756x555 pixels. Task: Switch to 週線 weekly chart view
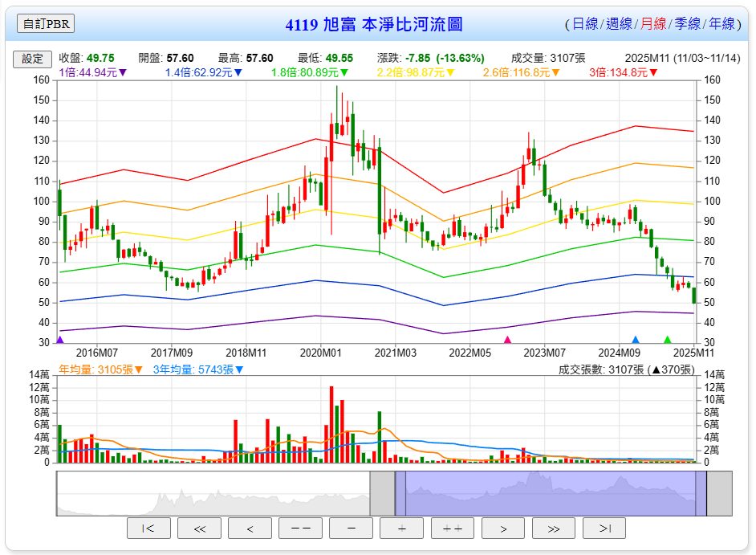click(x=619, y=24)
